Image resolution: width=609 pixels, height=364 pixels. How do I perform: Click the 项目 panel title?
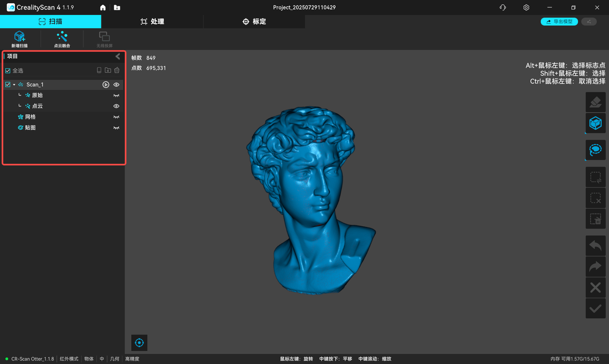(x=12, y=57)
